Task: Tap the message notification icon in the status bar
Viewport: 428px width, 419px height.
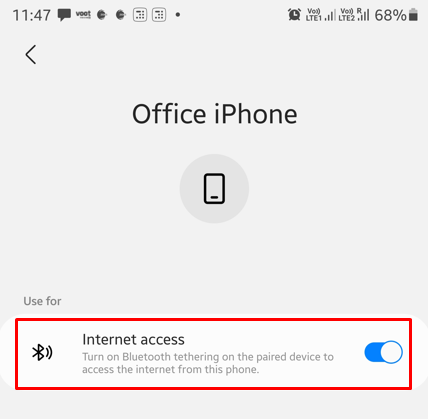Action: [64, 15]
